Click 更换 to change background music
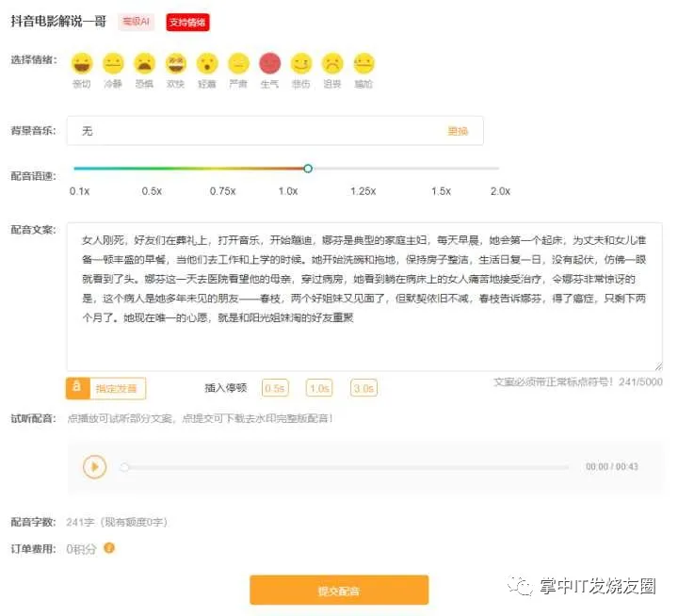The image size is (678, 616). tap(458, 131)
